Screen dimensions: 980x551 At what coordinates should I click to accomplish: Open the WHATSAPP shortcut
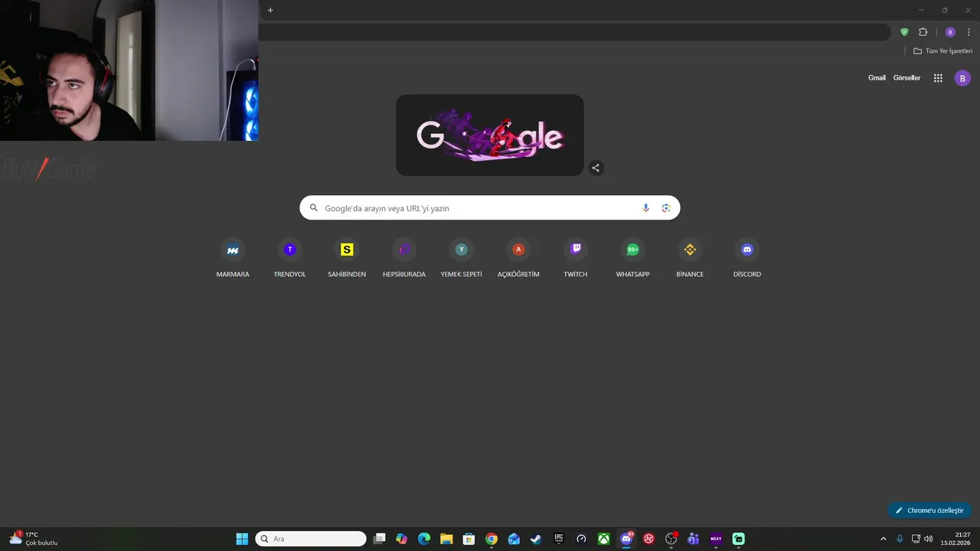[x=633, y=259]
